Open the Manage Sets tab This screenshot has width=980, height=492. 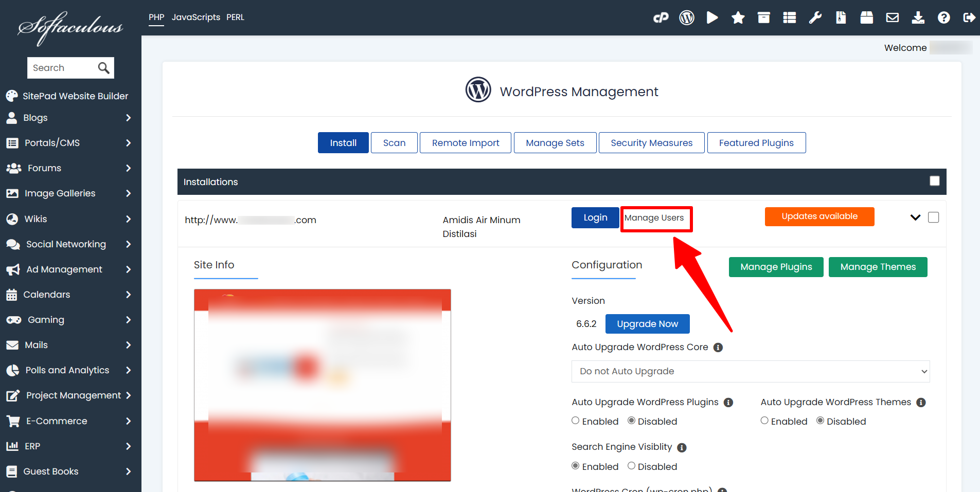tap(555, 143)
